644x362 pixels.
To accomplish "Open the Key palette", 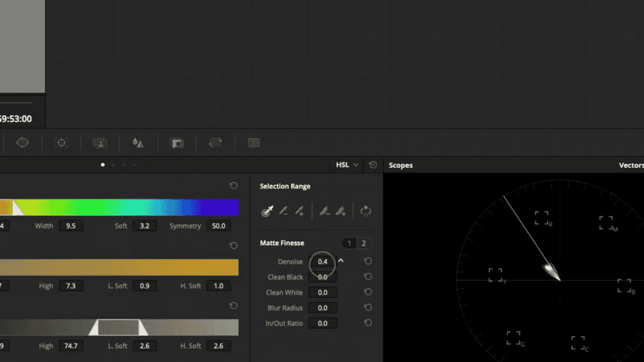I will [x=177, y=143].
